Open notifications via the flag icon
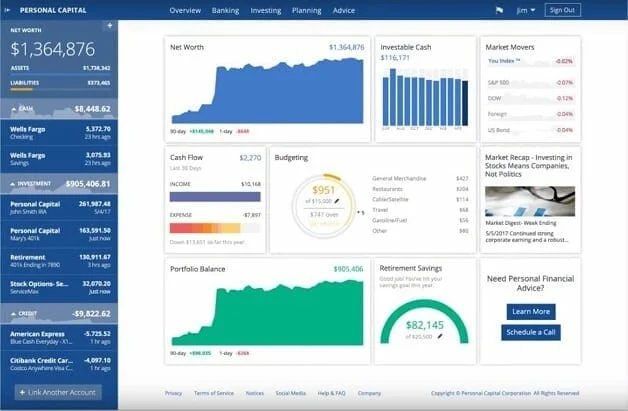Screen dimensions: 628x411 [499, 10]
